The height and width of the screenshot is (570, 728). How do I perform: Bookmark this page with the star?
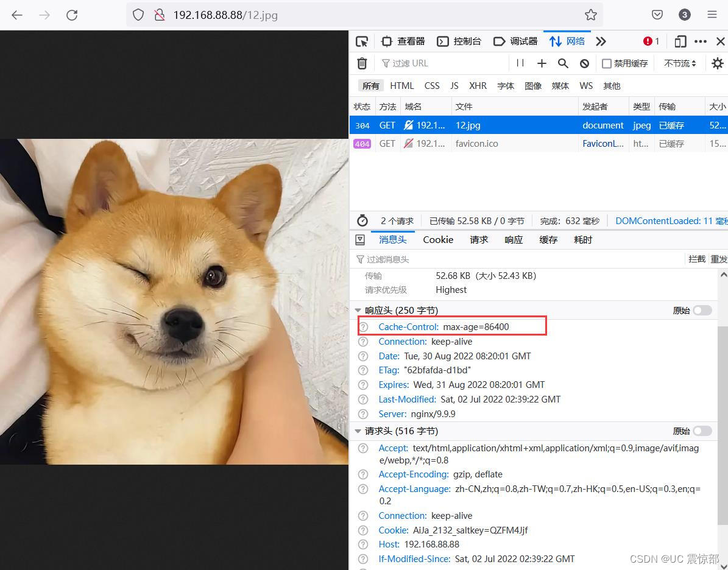[590, 15]
